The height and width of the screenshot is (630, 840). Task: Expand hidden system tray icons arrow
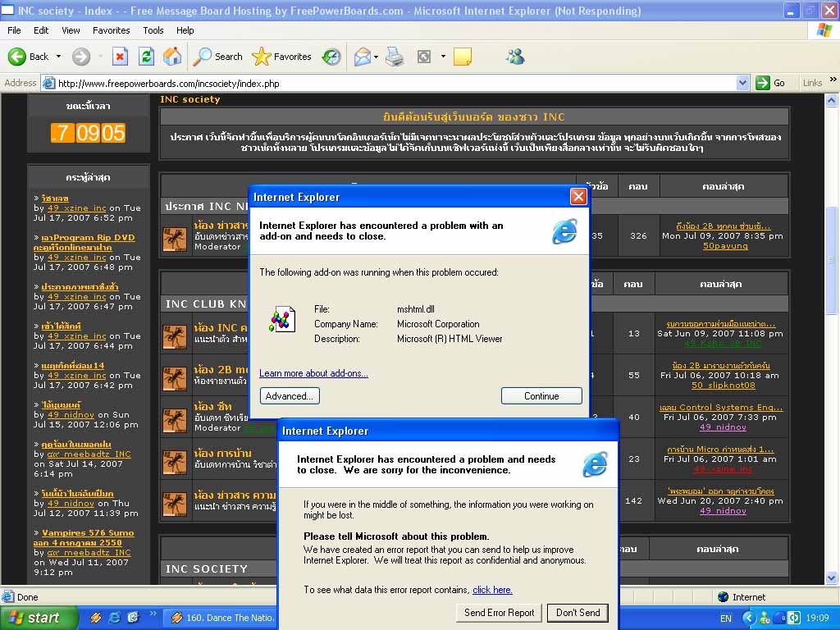[748, 618]
